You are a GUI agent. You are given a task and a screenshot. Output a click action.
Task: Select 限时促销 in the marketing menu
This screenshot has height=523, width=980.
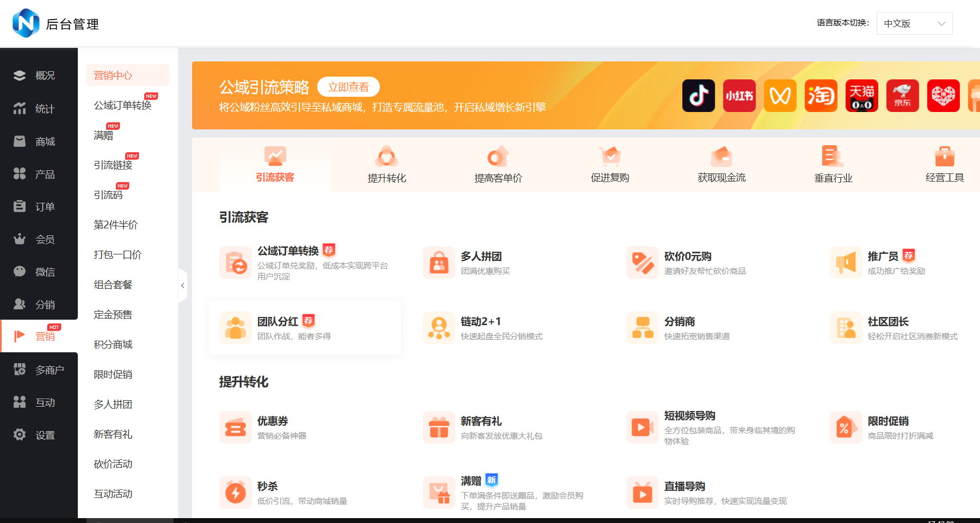tap(112, 374)
